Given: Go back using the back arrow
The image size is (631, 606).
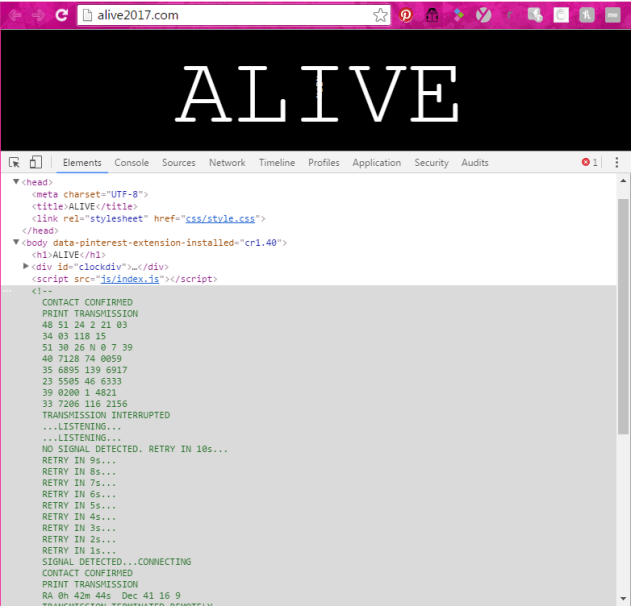Looking at the screenshot, I should tap(15, 15).
